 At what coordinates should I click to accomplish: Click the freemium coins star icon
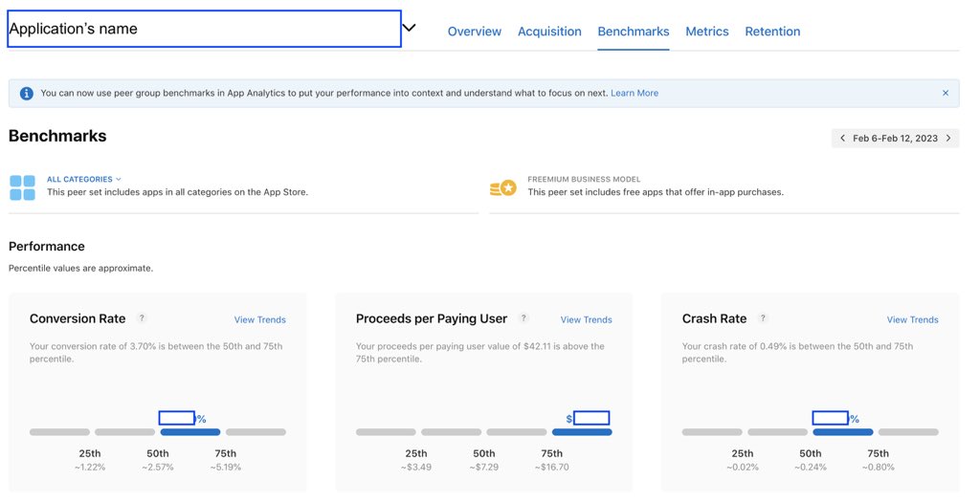point(503,187)
